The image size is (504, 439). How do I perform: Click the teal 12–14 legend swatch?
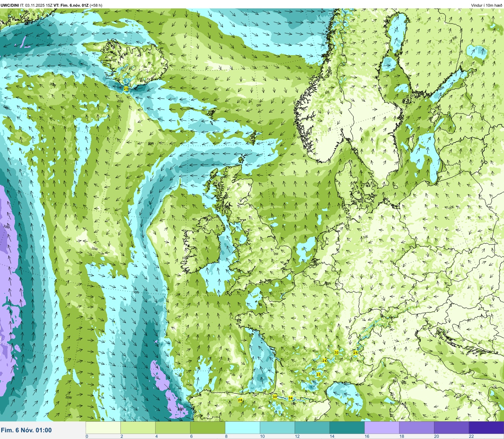[312, 428]
